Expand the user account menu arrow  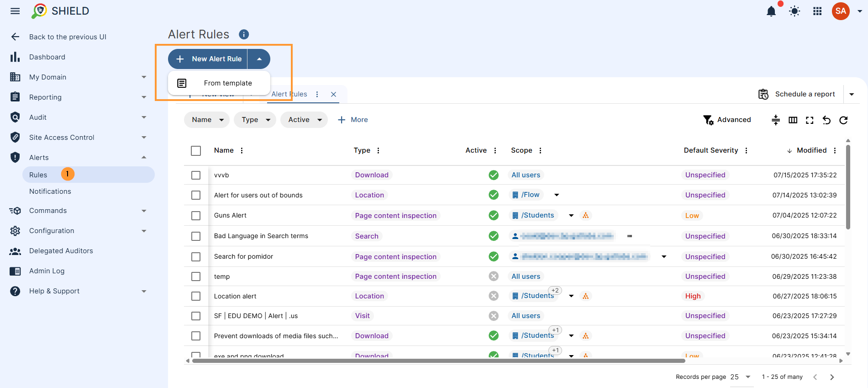tap(859, 11)
